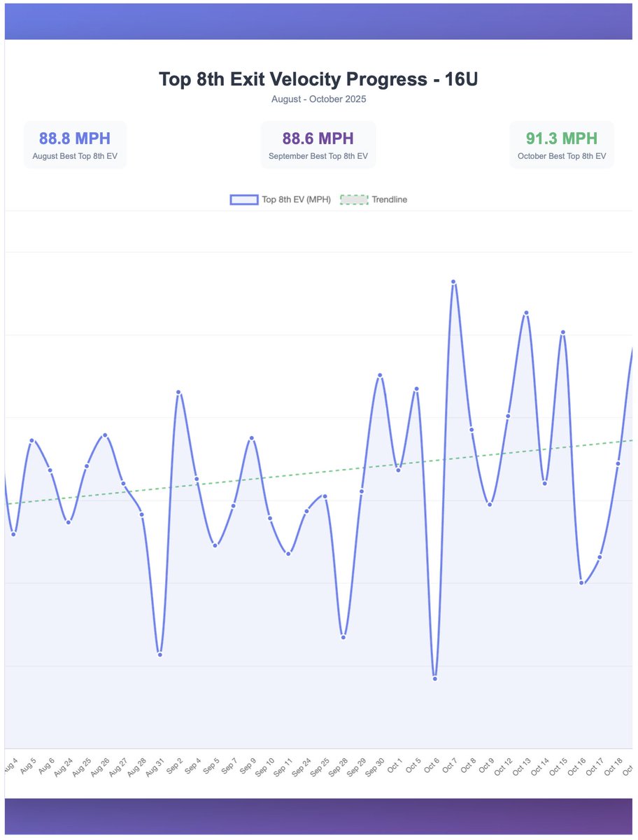638x840 pixels.
Task: Toggle the Trendline legend item
Action: (x=374, y=199)
